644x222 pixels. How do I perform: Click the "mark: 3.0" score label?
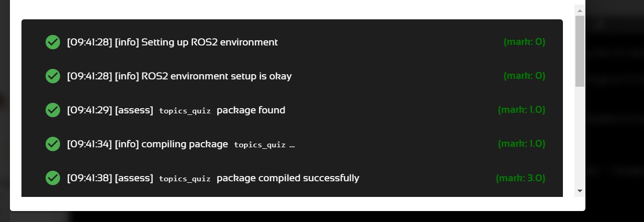521,178
